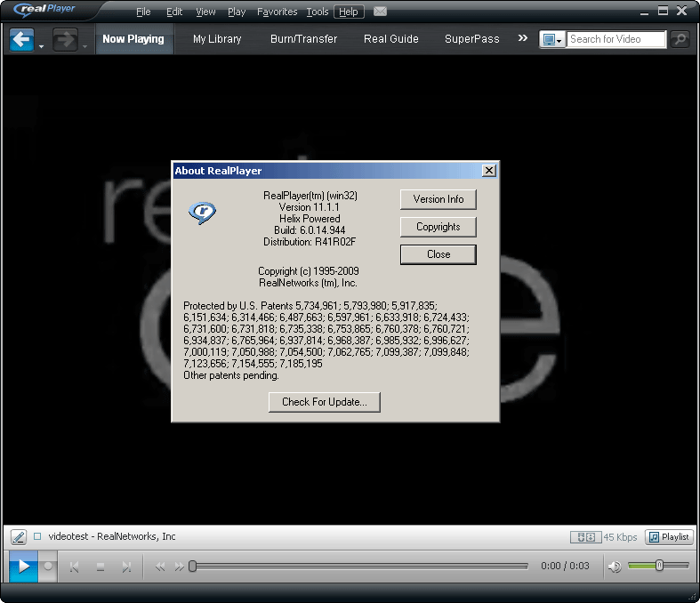This screenshot has width=700, height=603.
Task: Click the connection status icon beside 45 Kbps
Action: (x=585, y=537)
